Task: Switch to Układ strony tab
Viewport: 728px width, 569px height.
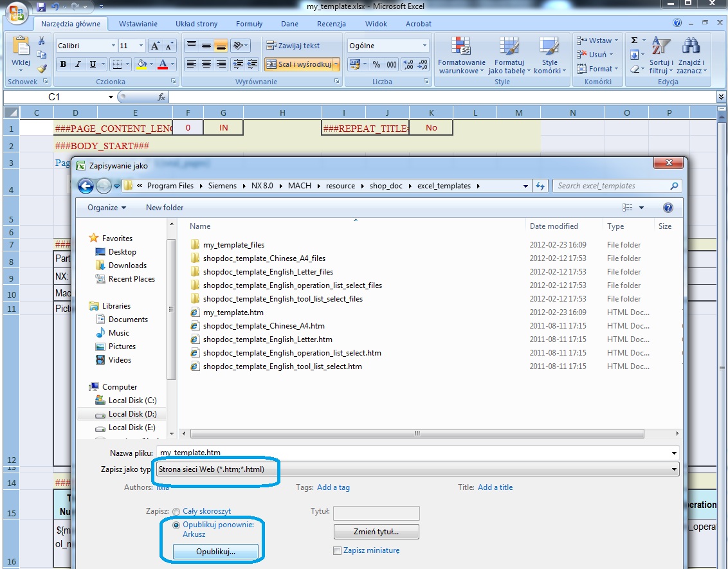Action: [x=196, y=24]
